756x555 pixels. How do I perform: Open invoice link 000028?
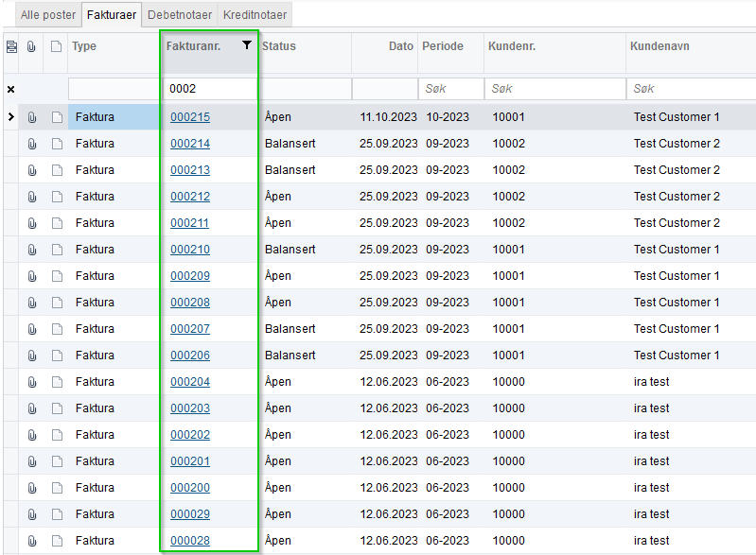click(x=190, y=541)
